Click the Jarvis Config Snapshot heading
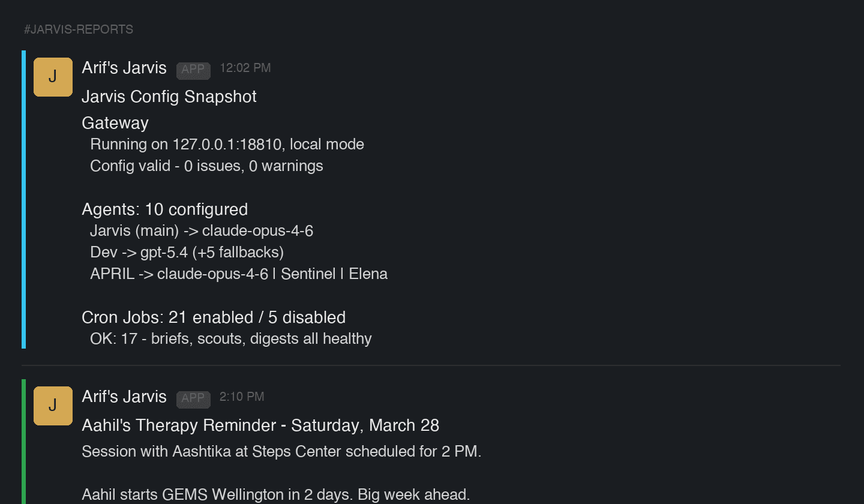The height and width of the screenshot is (504, 864). 169,97
